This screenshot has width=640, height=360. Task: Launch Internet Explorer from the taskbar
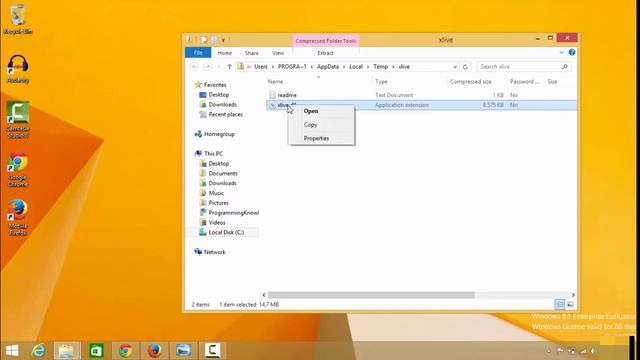[39, 350]
